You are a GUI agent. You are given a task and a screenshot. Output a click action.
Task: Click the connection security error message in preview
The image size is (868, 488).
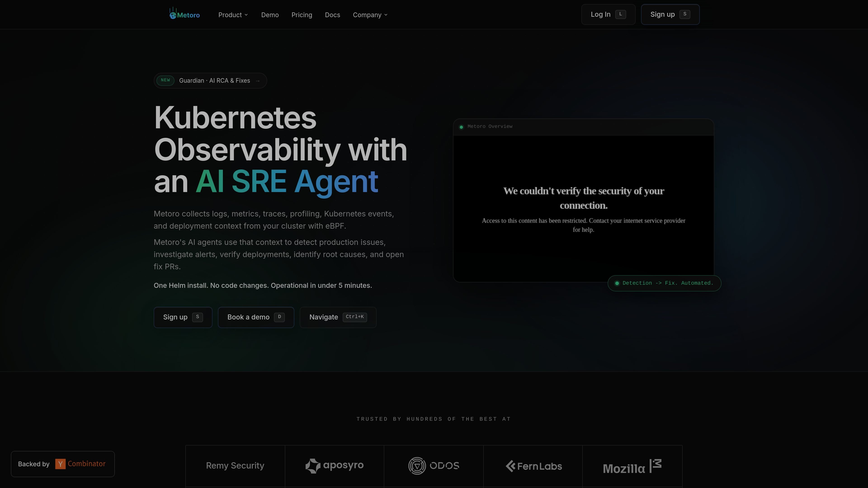[x=584, y=209]
